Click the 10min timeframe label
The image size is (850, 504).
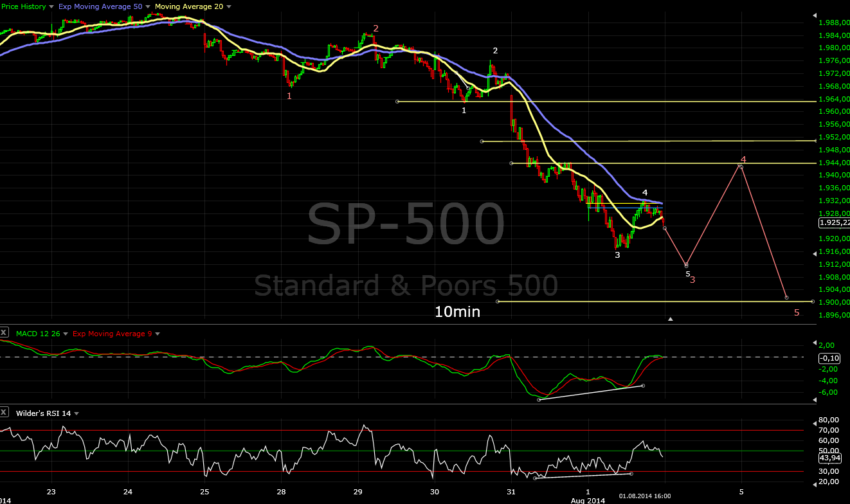pos(457,312)
